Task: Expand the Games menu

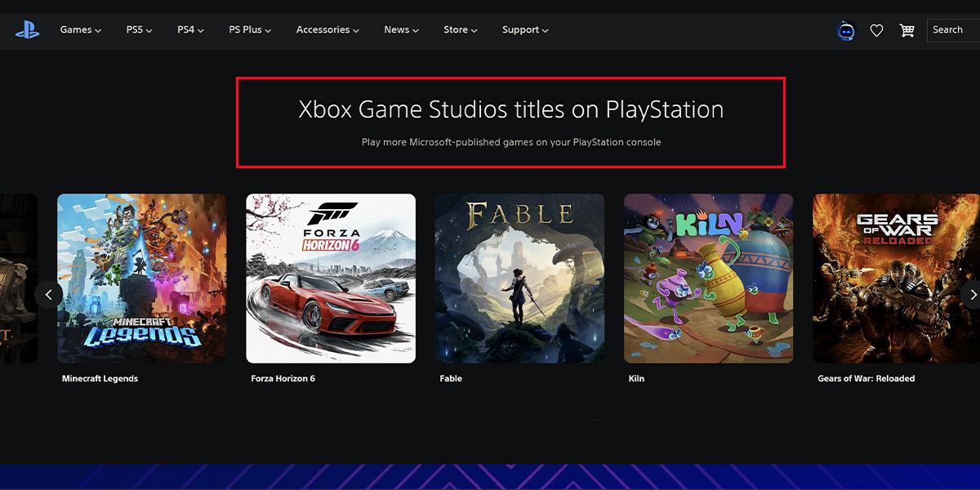Action: [x=81, y=30]
